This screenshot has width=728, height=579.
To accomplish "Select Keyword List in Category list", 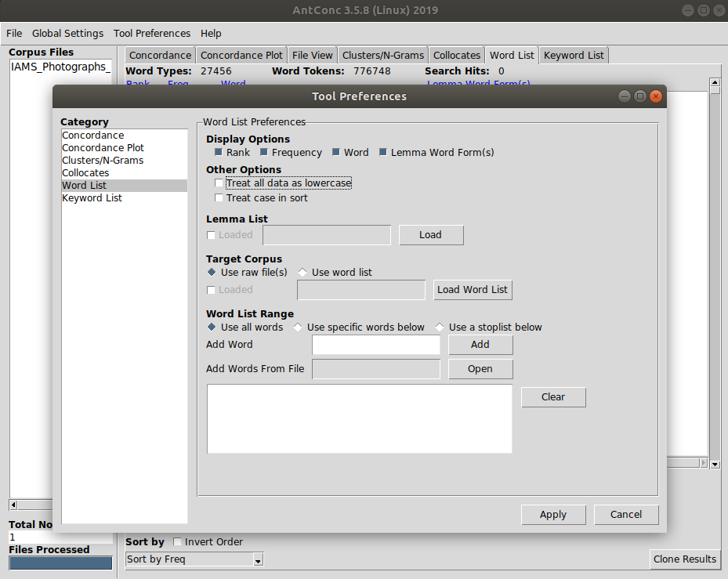I will [125, 197].
